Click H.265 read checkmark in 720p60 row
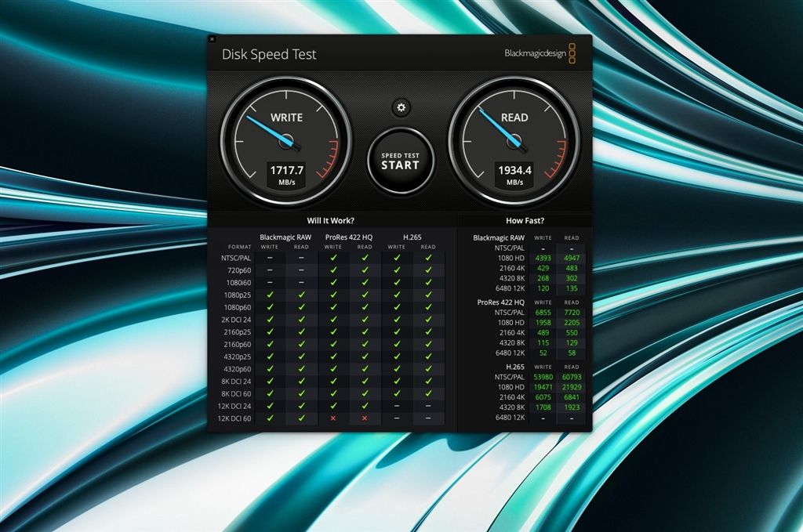This screenshot has width=803, height=532. point(428,270)
